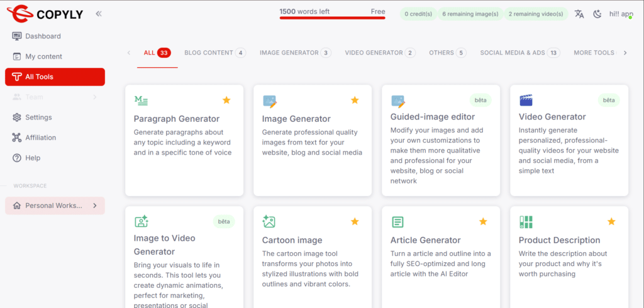
Task: Toggle favorite star on Image Generator
Action: click(355, 100)
